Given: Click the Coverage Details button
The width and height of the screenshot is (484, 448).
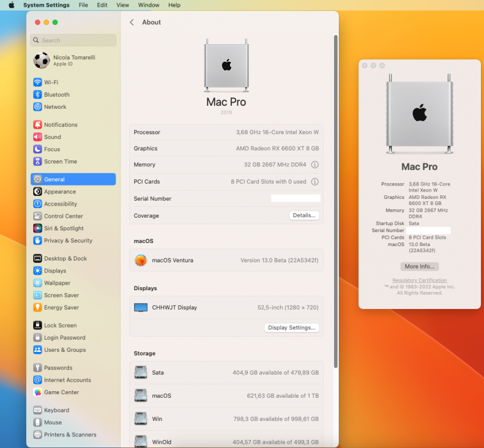Looking at the screenshot, I should 304,215.
